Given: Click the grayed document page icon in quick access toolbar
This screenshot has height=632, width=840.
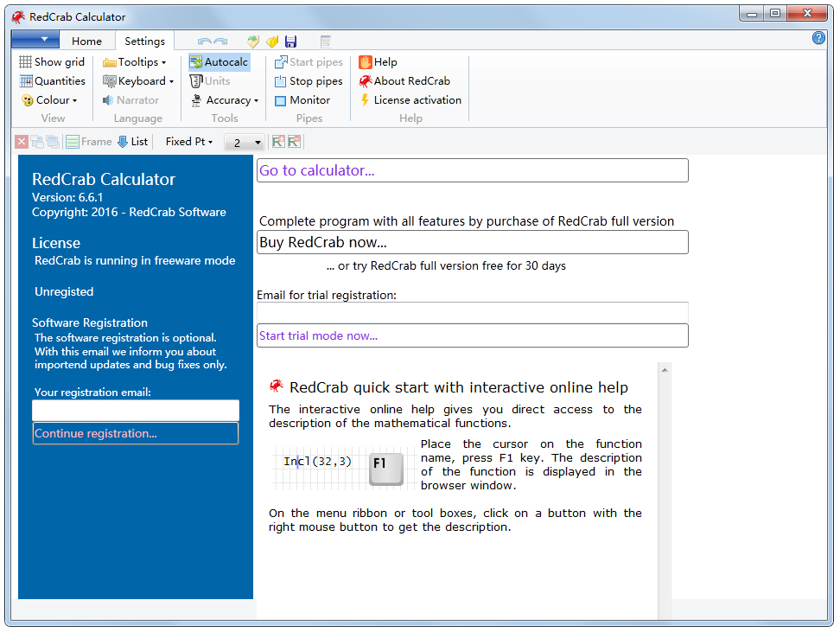Looking at the screenshot, I should pos(326,41).
